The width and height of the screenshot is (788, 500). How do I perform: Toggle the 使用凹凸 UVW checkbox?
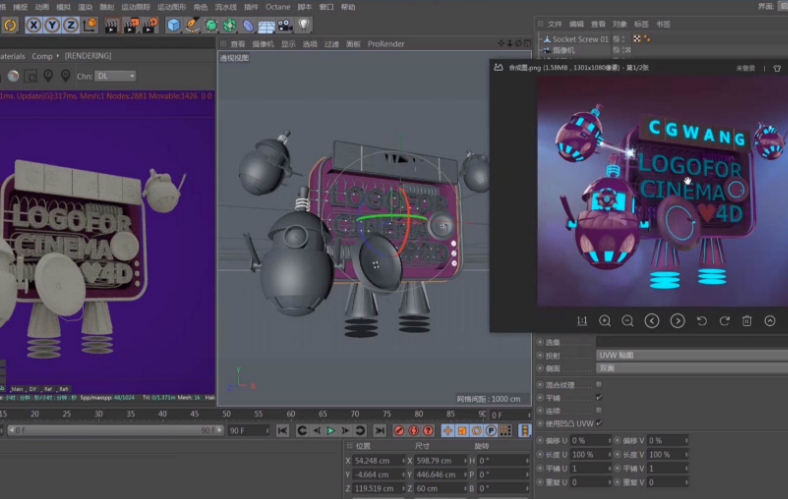pyautogui.click(x=599, y=423)
